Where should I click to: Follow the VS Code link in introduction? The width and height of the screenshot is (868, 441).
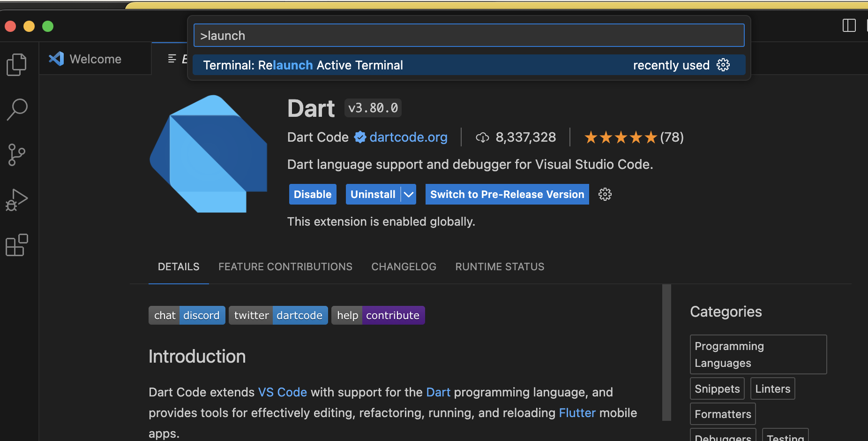pos(283,392)
